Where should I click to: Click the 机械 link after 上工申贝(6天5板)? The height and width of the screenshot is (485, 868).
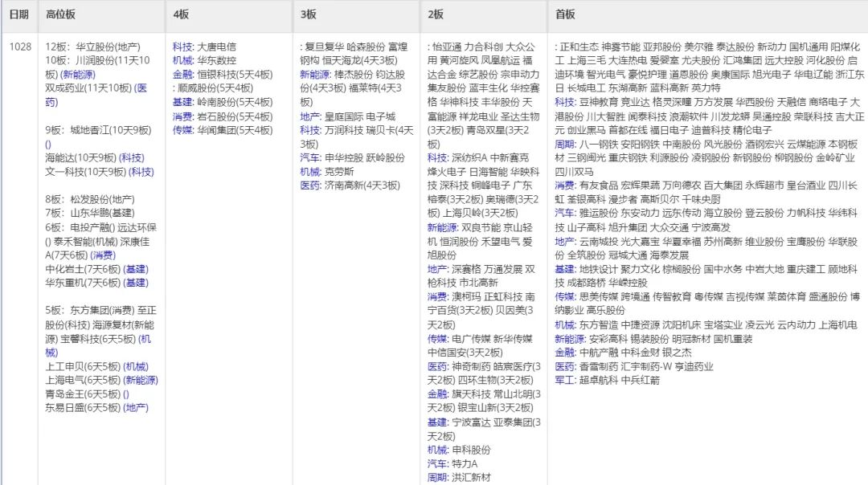point(136,367)
